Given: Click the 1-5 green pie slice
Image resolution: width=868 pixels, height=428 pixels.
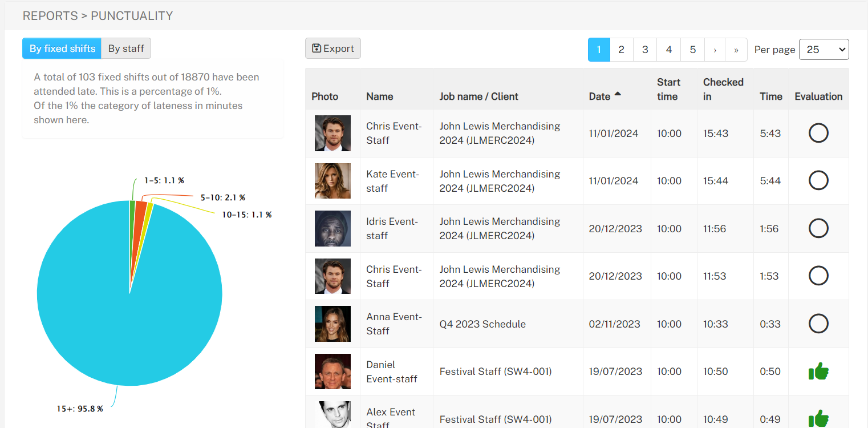Looking at the screenshot, I should [x=132, y=214].
